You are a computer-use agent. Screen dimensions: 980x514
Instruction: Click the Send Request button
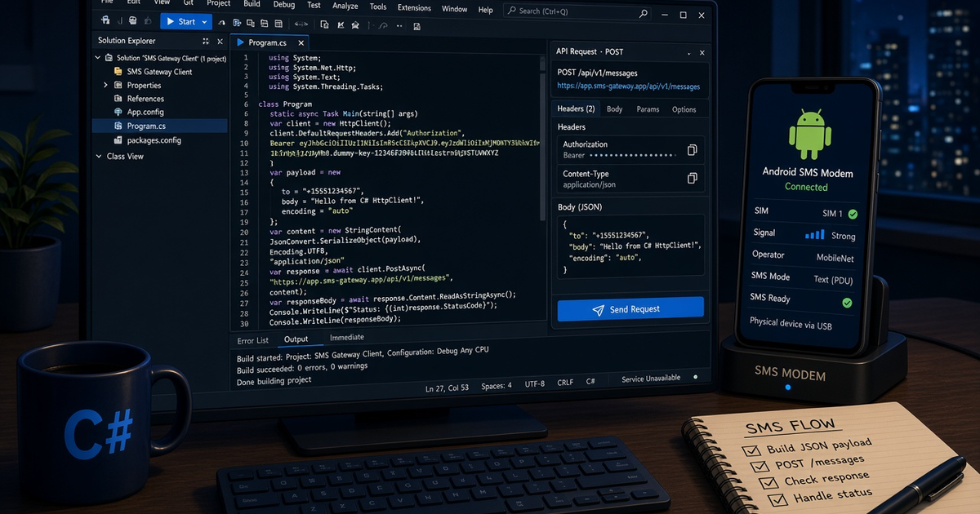[x=630, y=309]
